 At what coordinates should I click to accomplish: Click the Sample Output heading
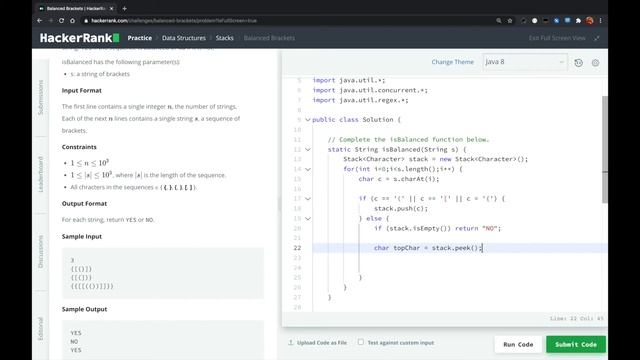(84, 309)
